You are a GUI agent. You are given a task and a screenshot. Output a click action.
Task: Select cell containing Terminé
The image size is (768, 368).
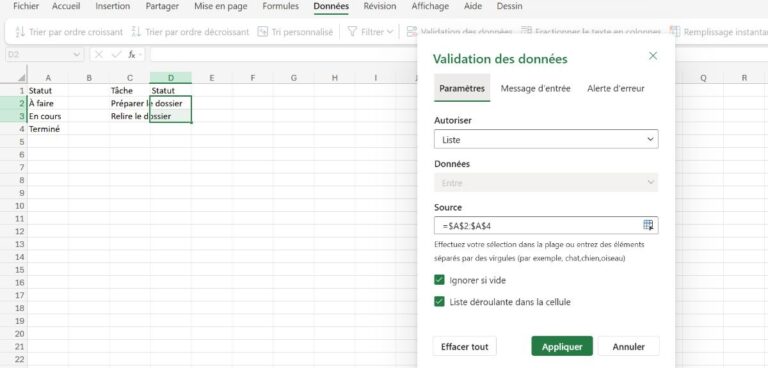click(x=48, y=129)
